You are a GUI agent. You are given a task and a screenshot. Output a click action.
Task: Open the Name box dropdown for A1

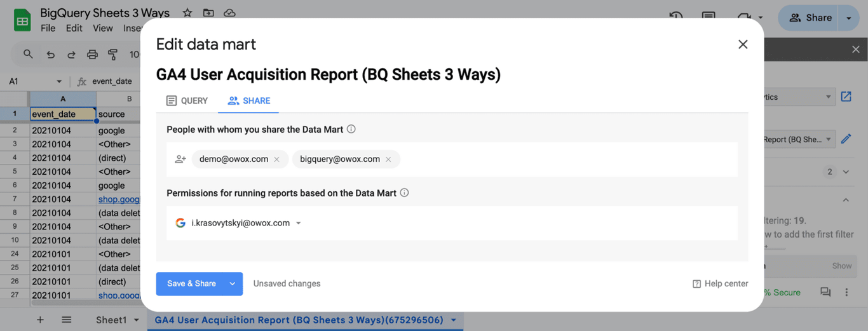(x=59, y=81)
